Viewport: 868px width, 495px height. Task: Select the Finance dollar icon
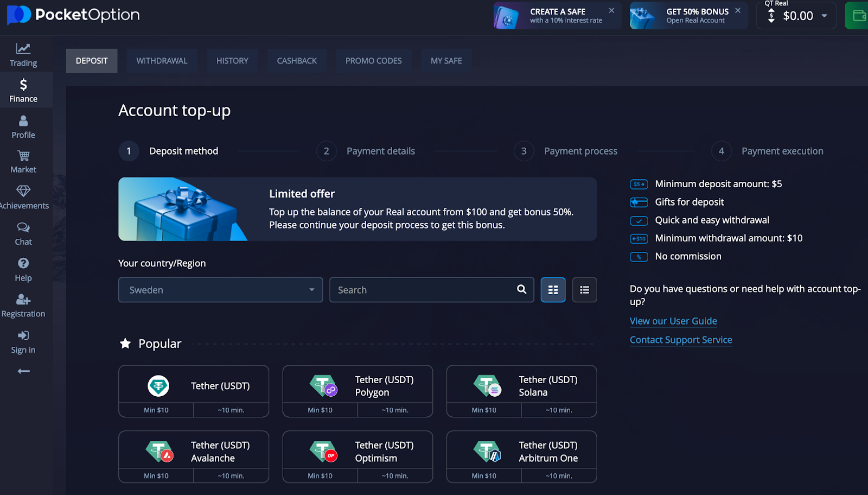click(x=23, y=84)
